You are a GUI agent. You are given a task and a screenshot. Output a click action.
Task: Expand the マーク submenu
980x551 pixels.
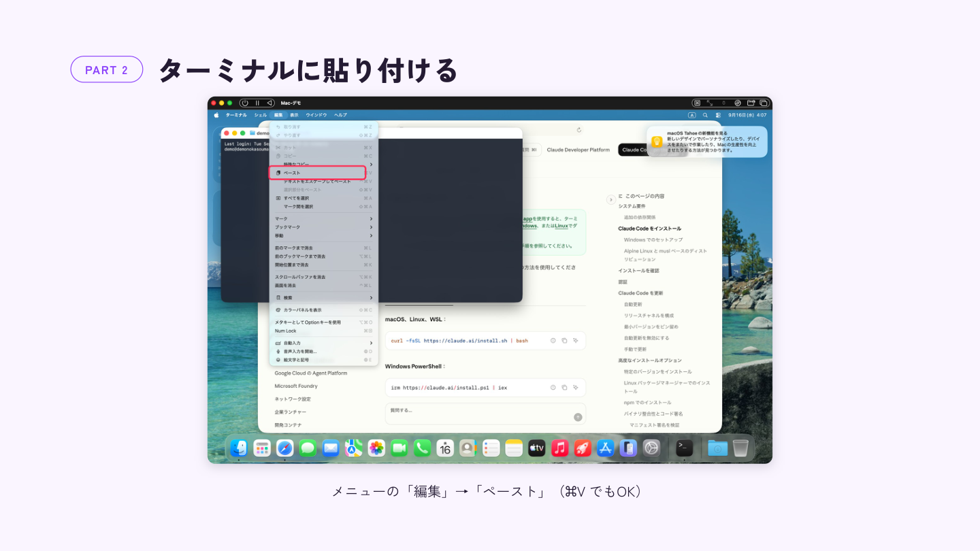click(324, 218)
